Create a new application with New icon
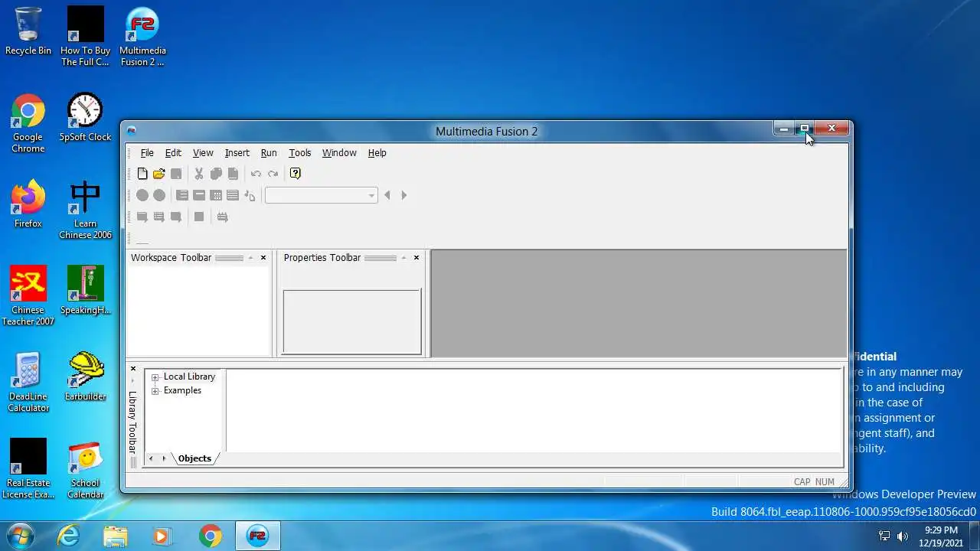This screenshot has width=980, height=551. coord(142,174)
